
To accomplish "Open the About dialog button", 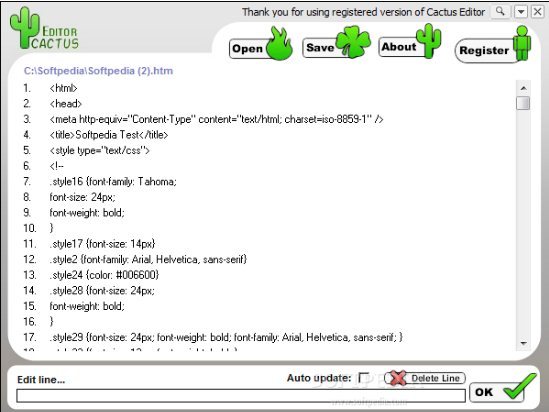I will tap(398, 47).
